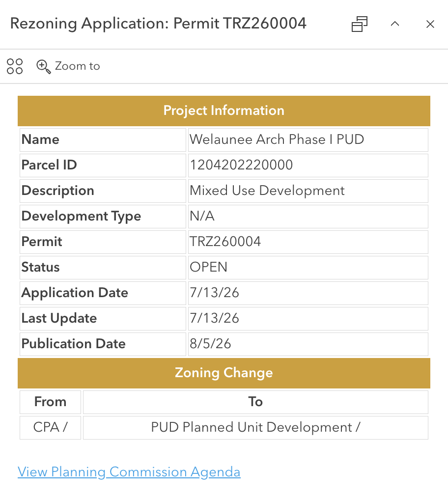Click the Welaunee Arch Phase I PUD name
Image resolution: width=448 pixels, height=497 pixels.
(x=277, y=139)
